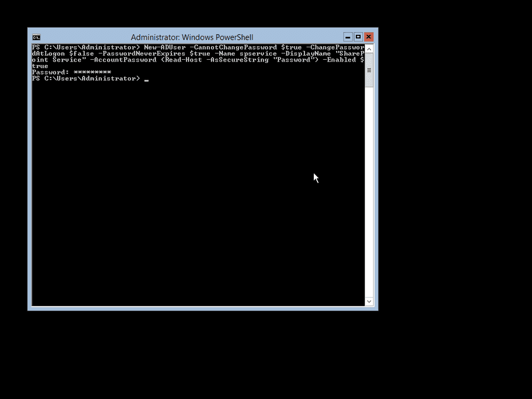Click the 'New-ADUser' command text

point(165,47)
